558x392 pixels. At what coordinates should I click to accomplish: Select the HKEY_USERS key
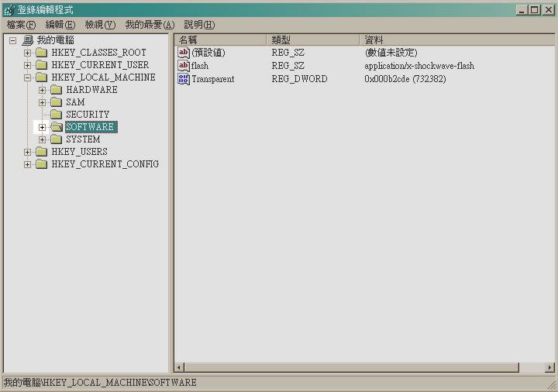pyautogui.click(x=79, y=152)
